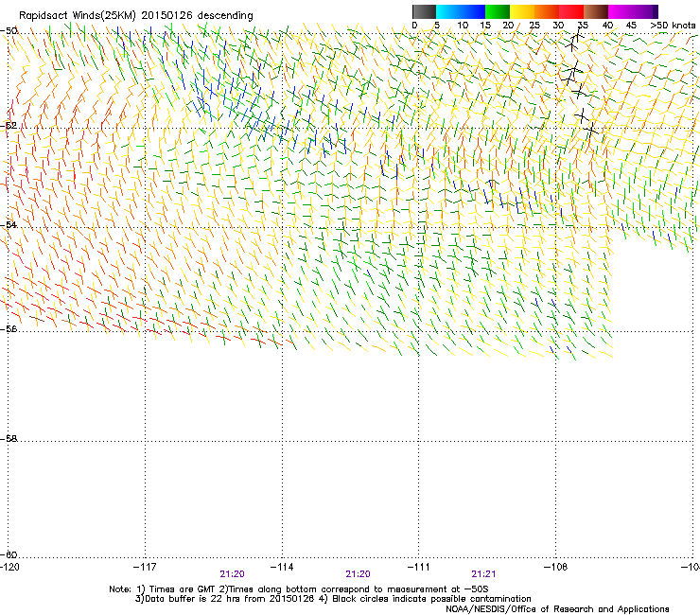This screenshot has width=700, height=615.
Task: Click the '>50 knots' legend label
Action: pos(673,26)
